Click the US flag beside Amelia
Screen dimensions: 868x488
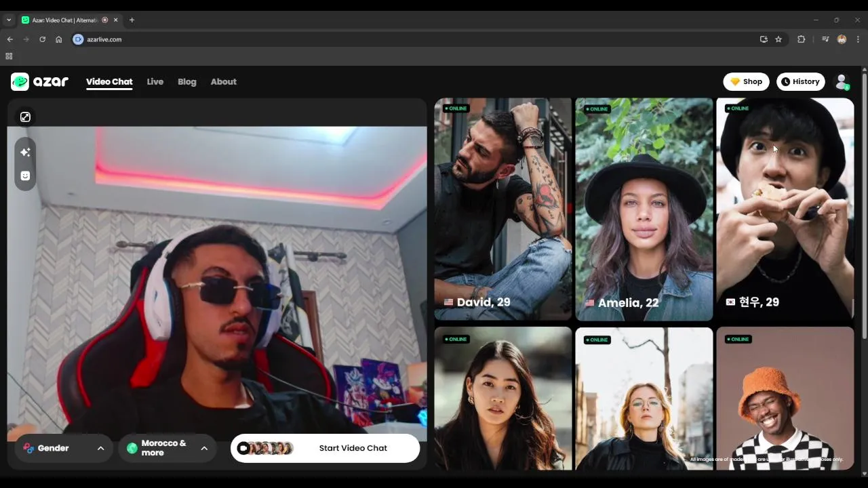589,303
